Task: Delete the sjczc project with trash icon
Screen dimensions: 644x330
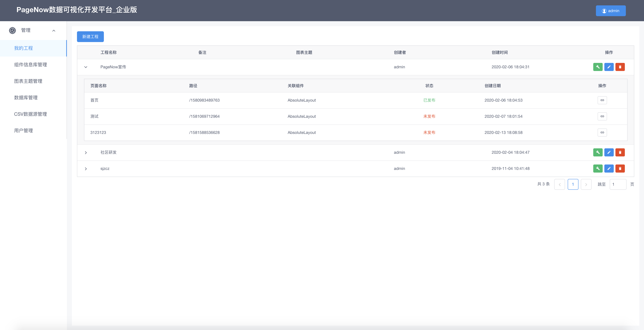Action: 620,168
